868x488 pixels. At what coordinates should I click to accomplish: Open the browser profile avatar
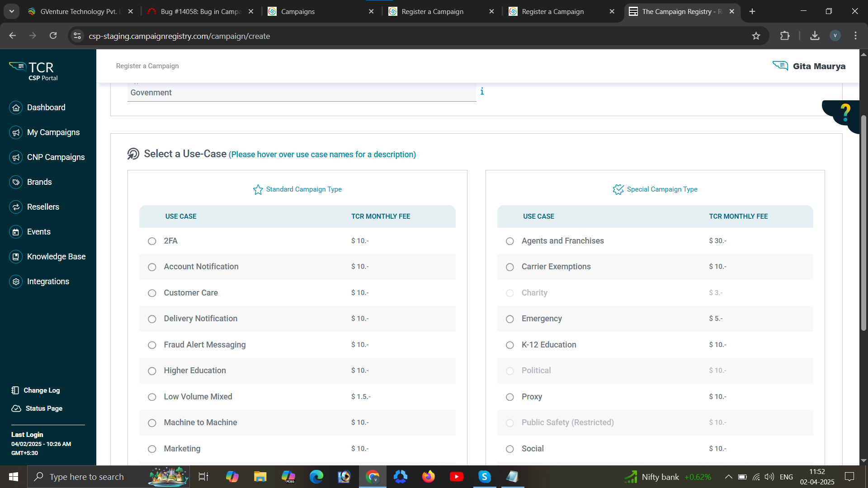tap(835, 36)
